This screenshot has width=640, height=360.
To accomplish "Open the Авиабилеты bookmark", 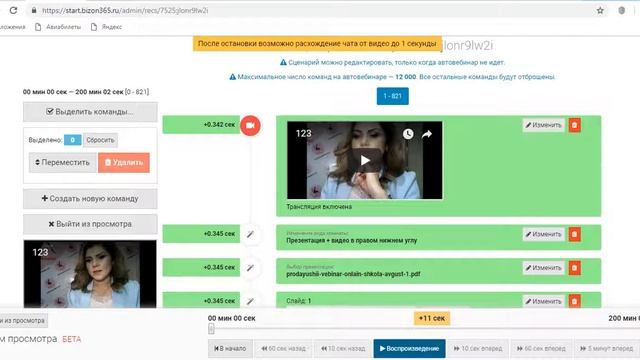I will click(58, 27).
